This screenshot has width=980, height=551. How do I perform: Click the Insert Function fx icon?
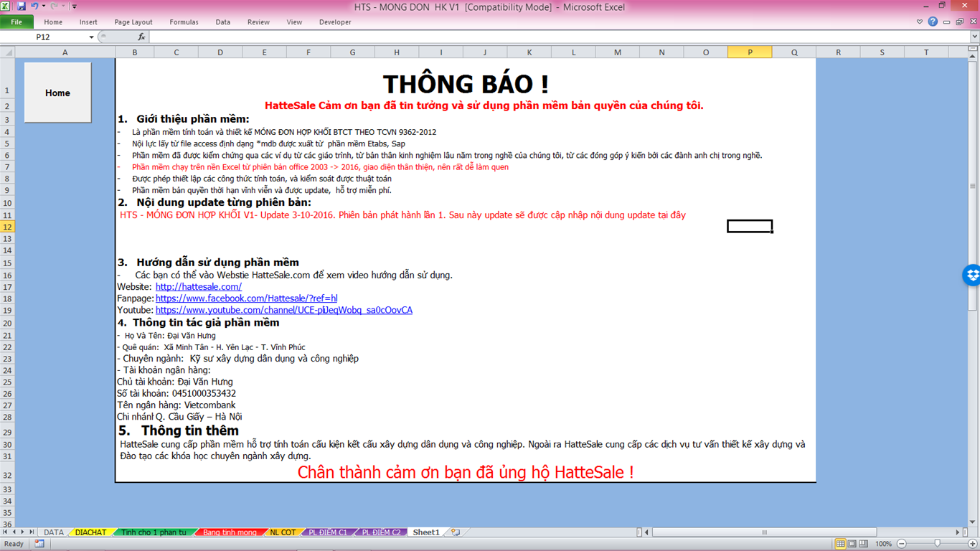click(x=141, y=37)
